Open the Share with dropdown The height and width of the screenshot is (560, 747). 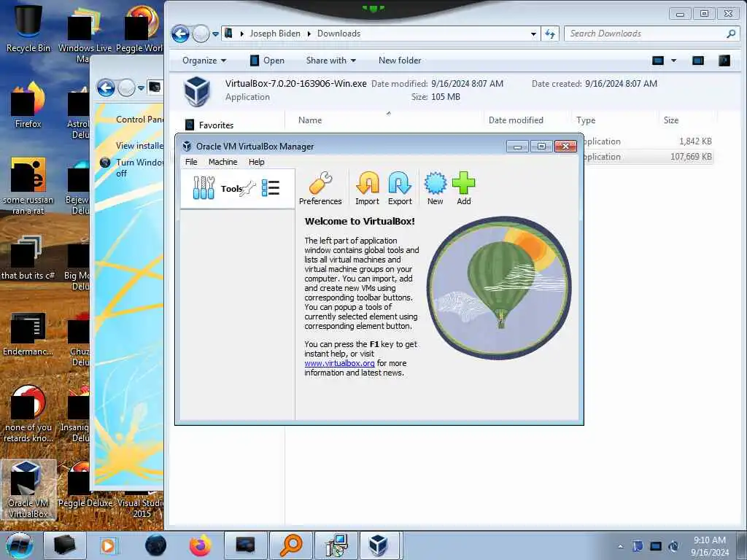[330, 61]
